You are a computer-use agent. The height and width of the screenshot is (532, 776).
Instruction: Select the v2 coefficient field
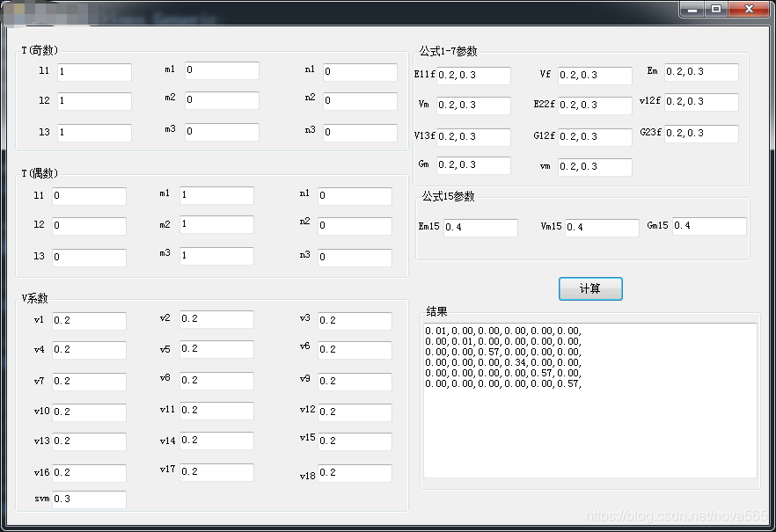pyautogui.click(x=216, y=319)
